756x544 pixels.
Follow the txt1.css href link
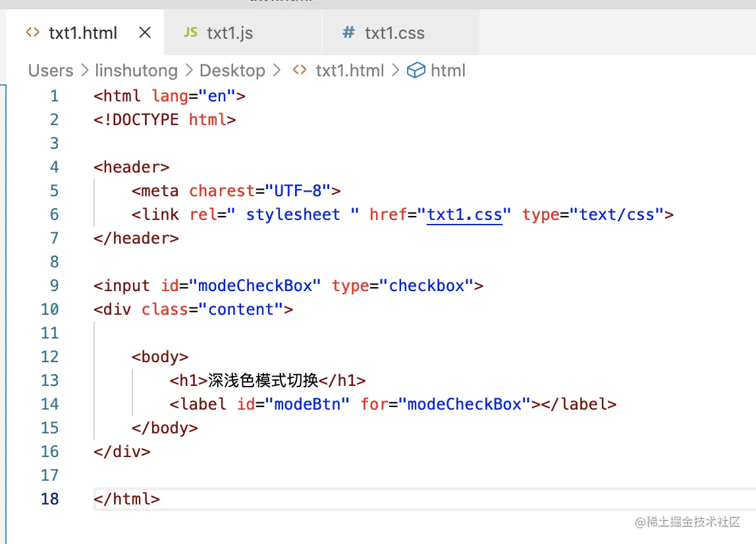464,215
